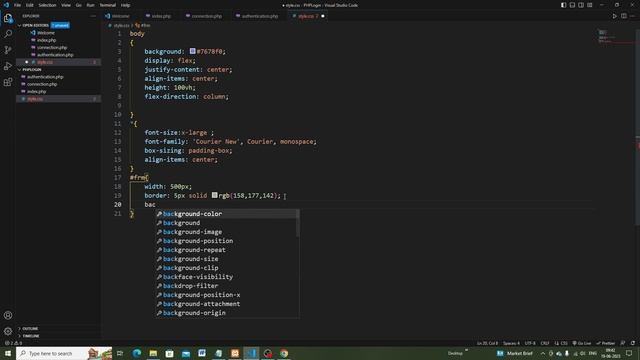The height and width of the screenshot is (360, 640).
Task: Click the Split Editor icon
Action: [x=624, y=16]
